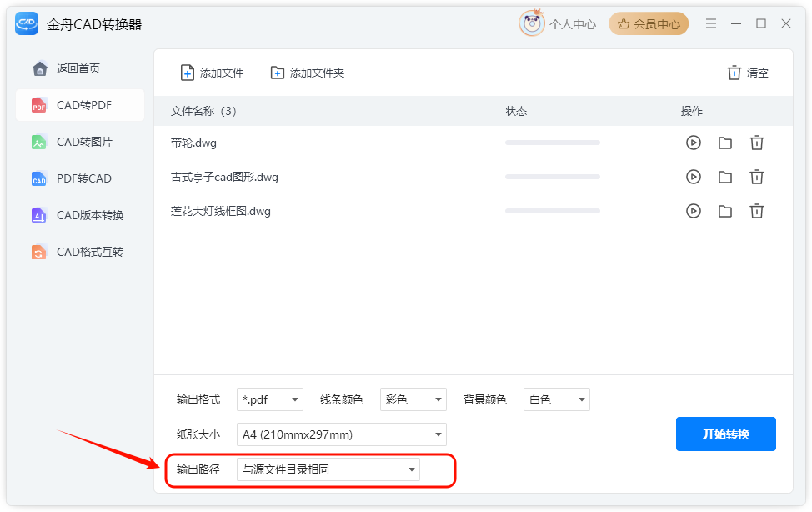Click the home icon beside 返回首页

(39, 68)
